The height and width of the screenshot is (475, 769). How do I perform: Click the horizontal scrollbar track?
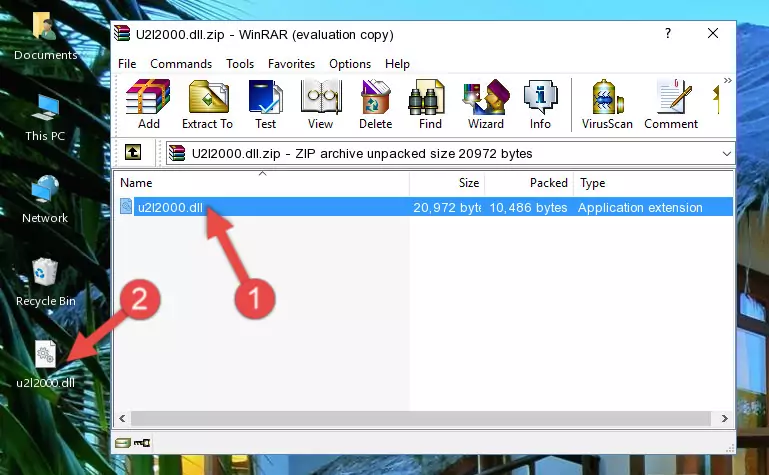click(x=421, y=419)
